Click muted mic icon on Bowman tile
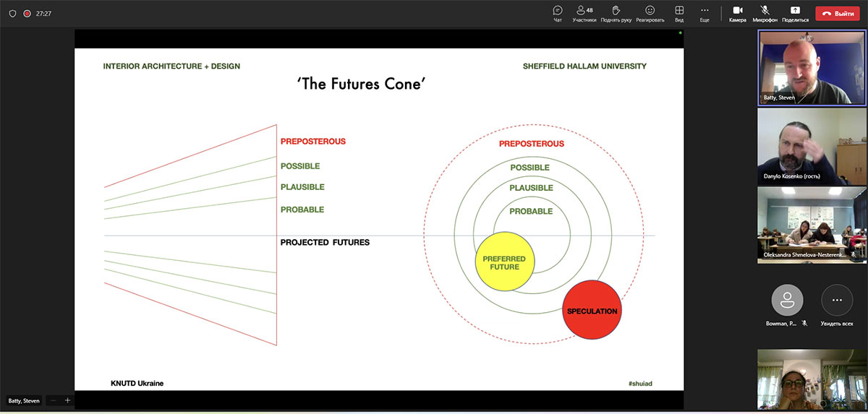The image size is (868, 414). pos(804,324)
